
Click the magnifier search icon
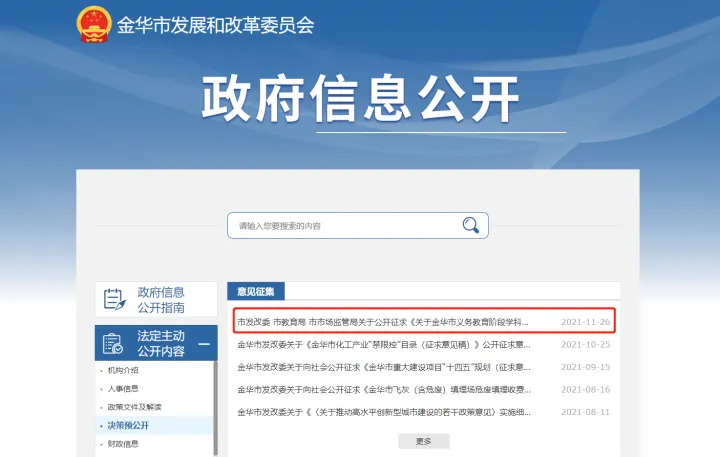pyautogui.click(x=471, y=226)
